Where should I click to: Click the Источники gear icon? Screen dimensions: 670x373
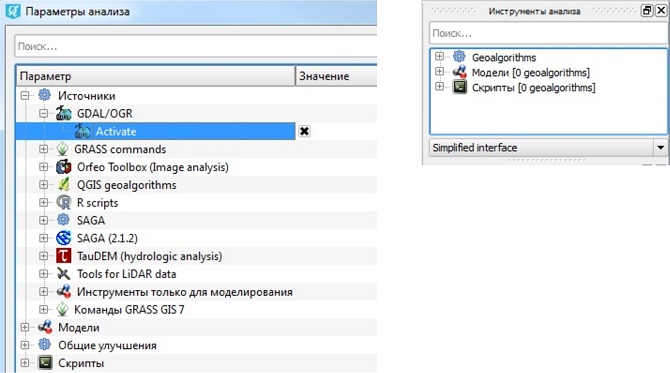pos(44,95)
